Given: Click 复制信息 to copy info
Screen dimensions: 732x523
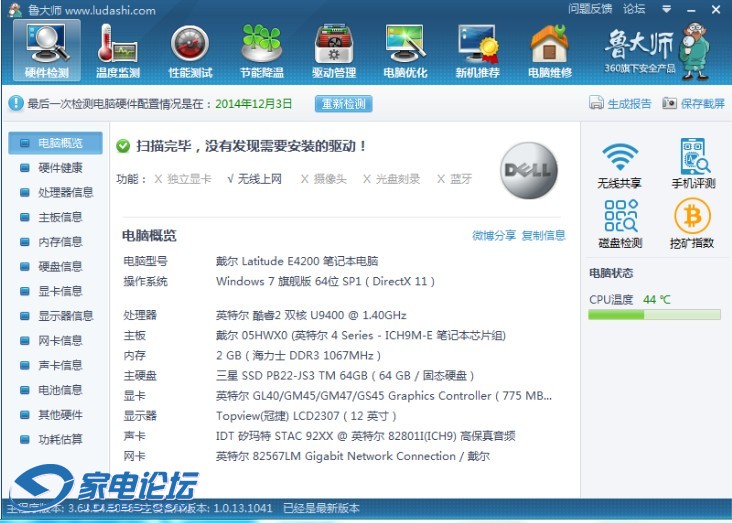Looking at the screenshot, I should click(543, 235).
